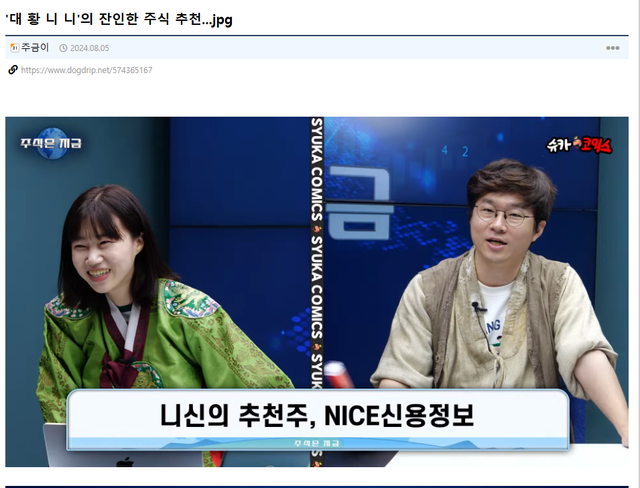Viewport: 640px width, 488px height.
Task: Open the three-dots post options menu
Action: click(x=612, y=48)
